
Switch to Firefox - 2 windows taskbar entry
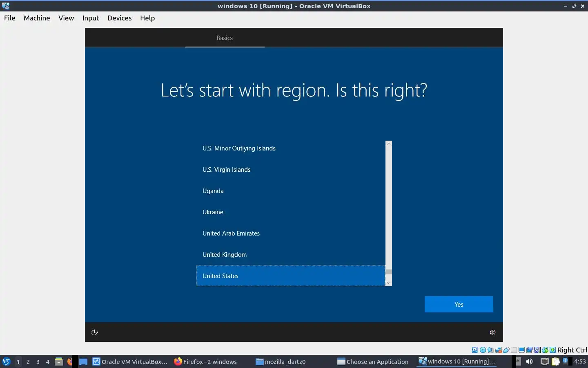(205, 361)
